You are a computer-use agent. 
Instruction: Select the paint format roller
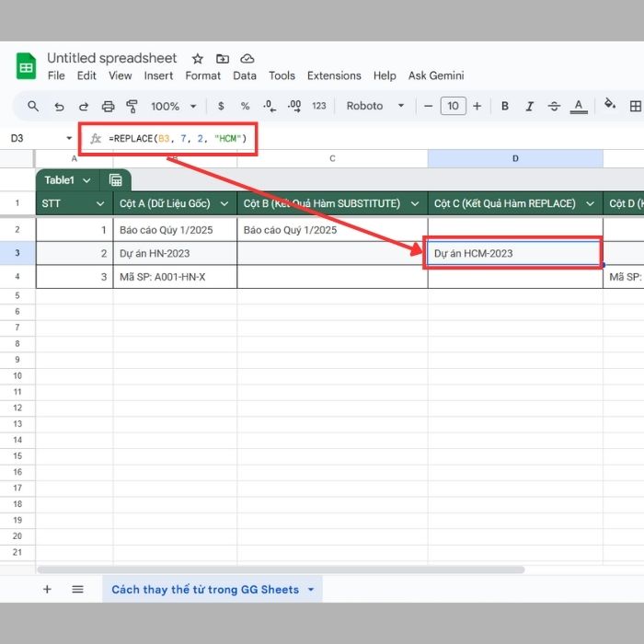[132, 107]
